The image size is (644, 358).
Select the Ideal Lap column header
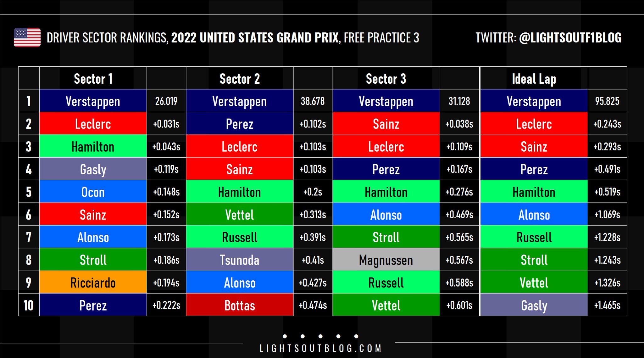(534, 78)
